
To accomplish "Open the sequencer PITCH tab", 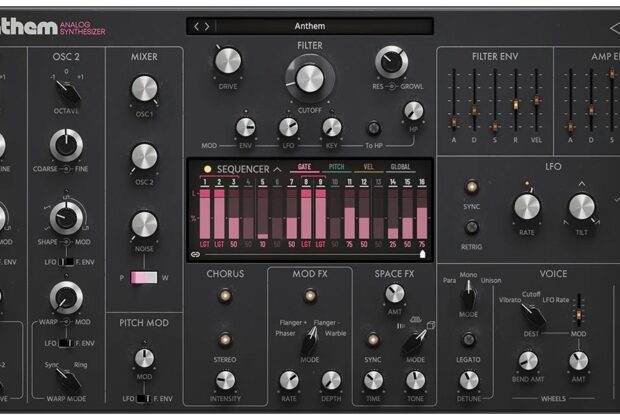I will 336,167.
